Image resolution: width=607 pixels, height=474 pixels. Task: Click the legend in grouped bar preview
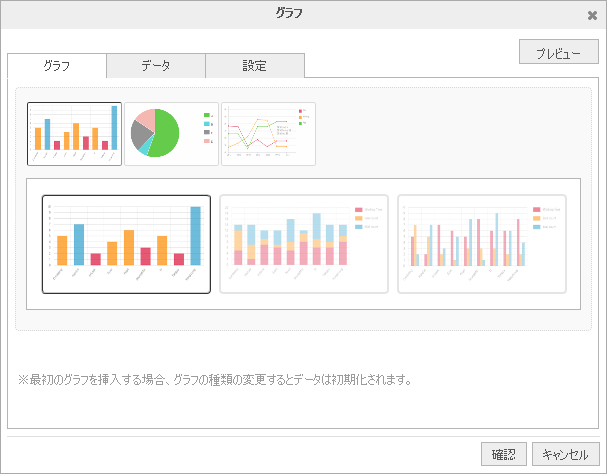coord(545,218)
